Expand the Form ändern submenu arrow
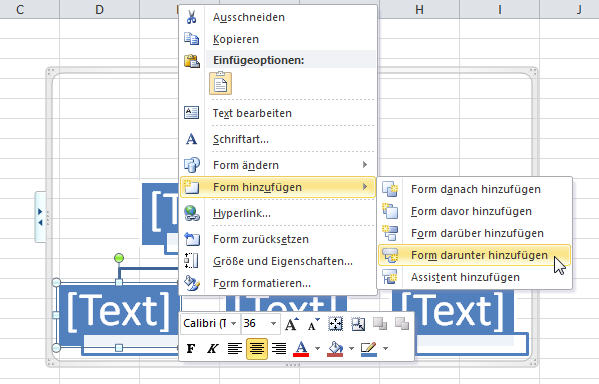This screenshot has height=384, width=599. [x=365, y=165]
